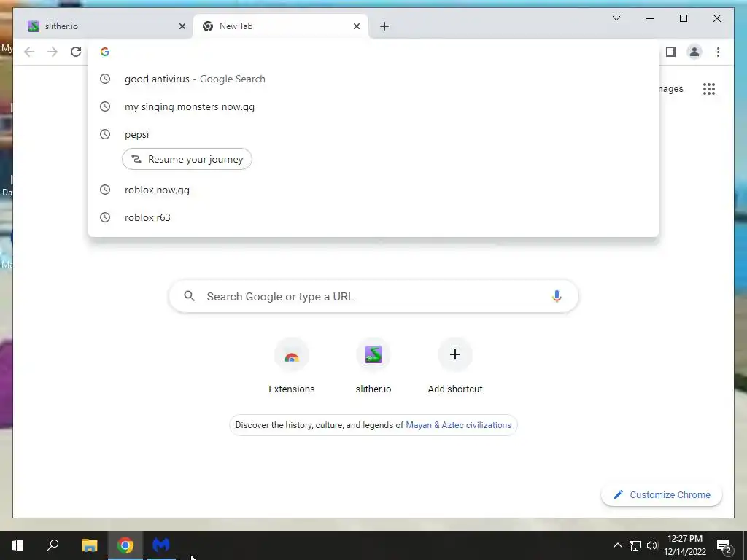Image resolution: width=747 pixels, height=560 pixels.
Task: Open File Explorer from taskbar
Action: coord(89,545)
